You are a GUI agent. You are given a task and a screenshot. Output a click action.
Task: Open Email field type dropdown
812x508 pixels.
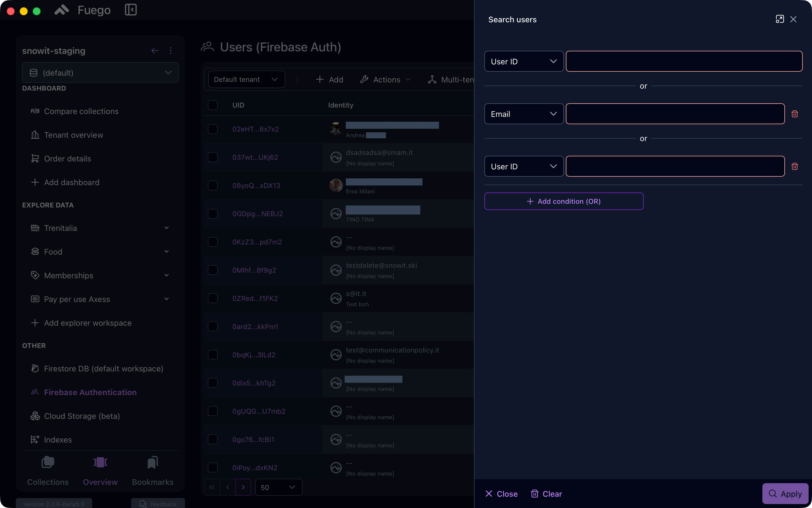click(524, 114)
